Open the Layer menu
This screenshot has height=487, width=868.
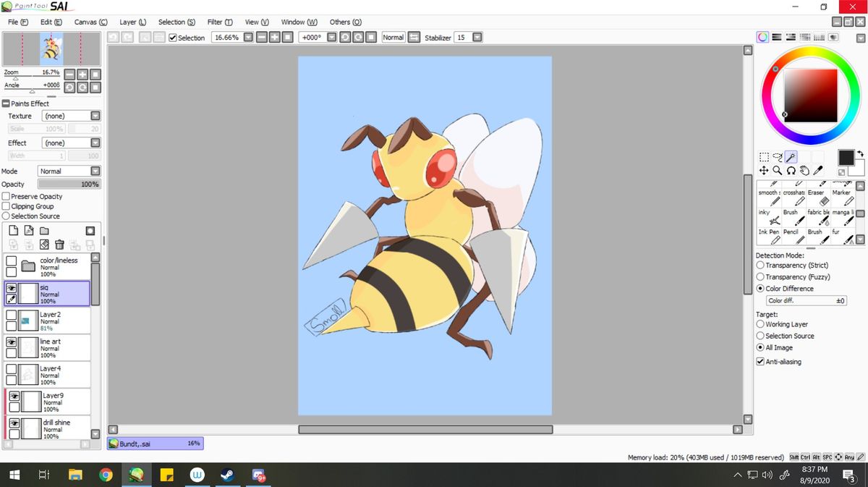coord(132,22)
